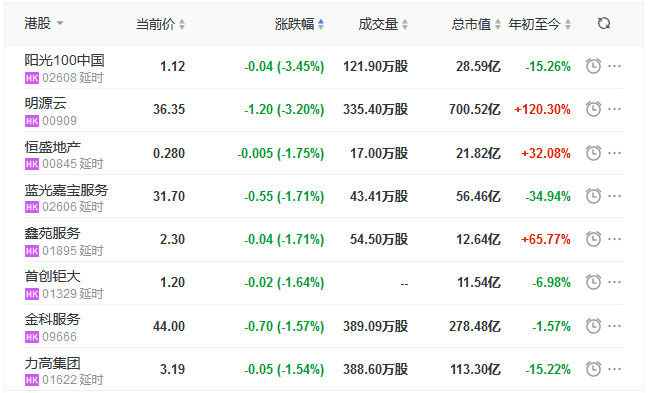Select the -0.04 (-3.45%) change value

pyautogui.click(x=284, y=67)
